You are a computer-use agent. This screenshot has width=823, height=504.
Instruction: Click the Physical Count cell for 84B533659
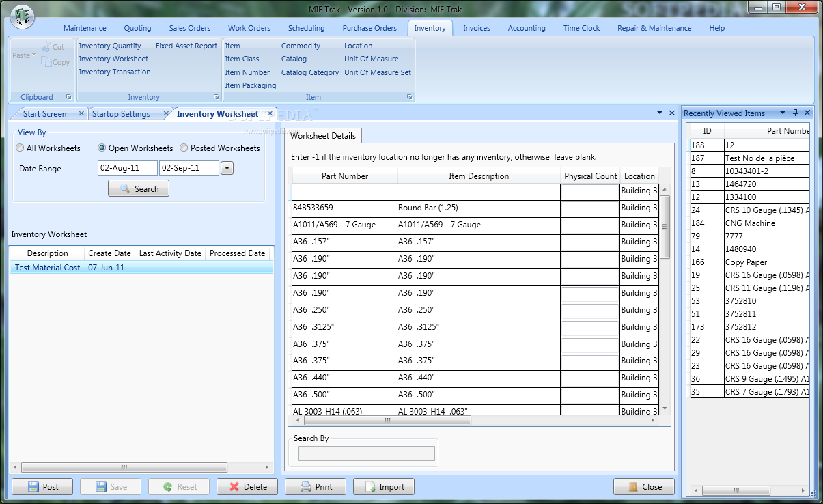[x=590, y=208]
